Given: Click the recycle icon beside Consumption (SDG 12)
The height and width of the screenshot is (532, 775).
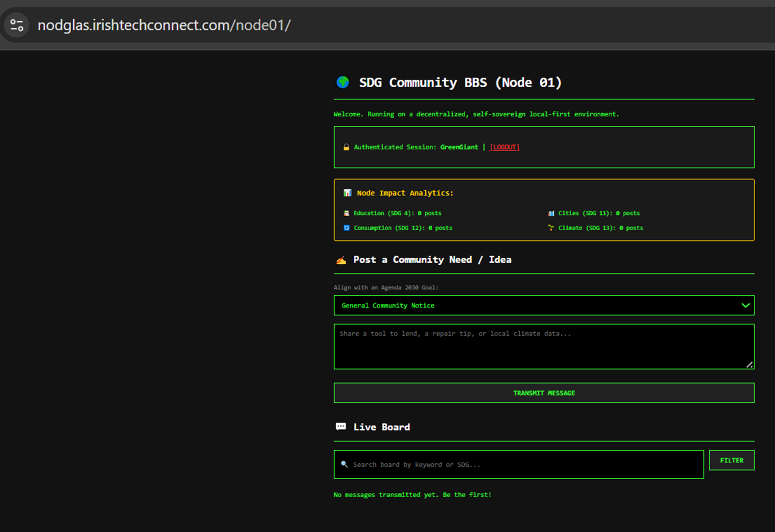Looking at the screenshot, I should click(x=346, y=228).
